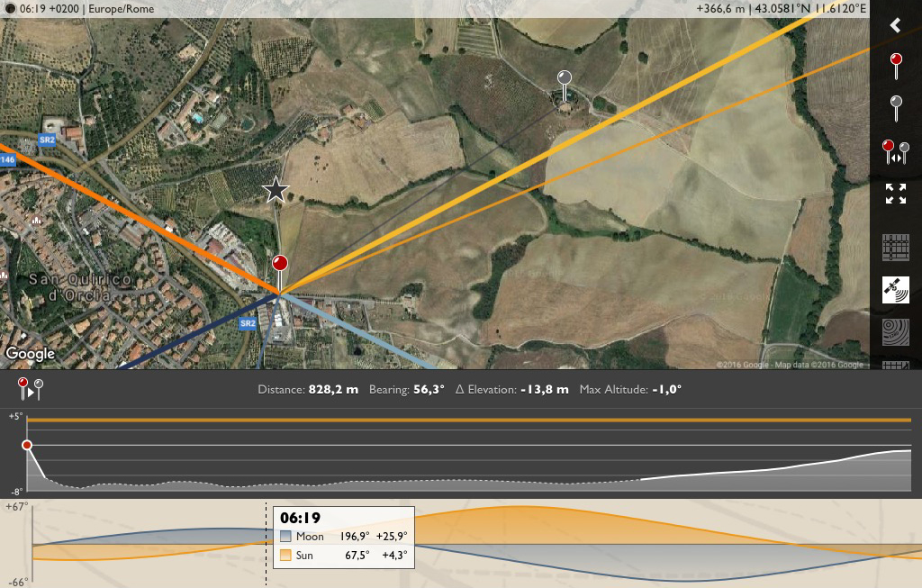
Task: Switch to road map grid layer
Action: coord(896,248)
